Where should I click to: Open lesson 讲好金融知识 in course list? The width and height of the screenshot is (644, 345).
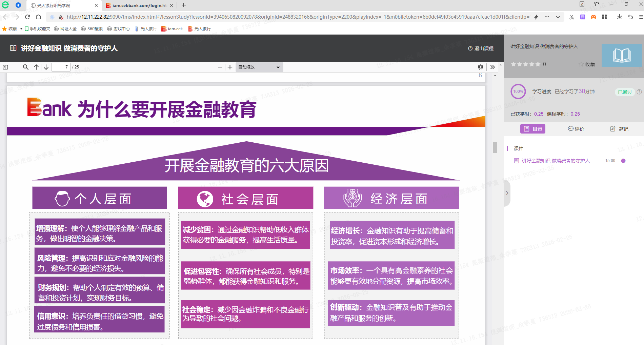click(x=555, y=161)
